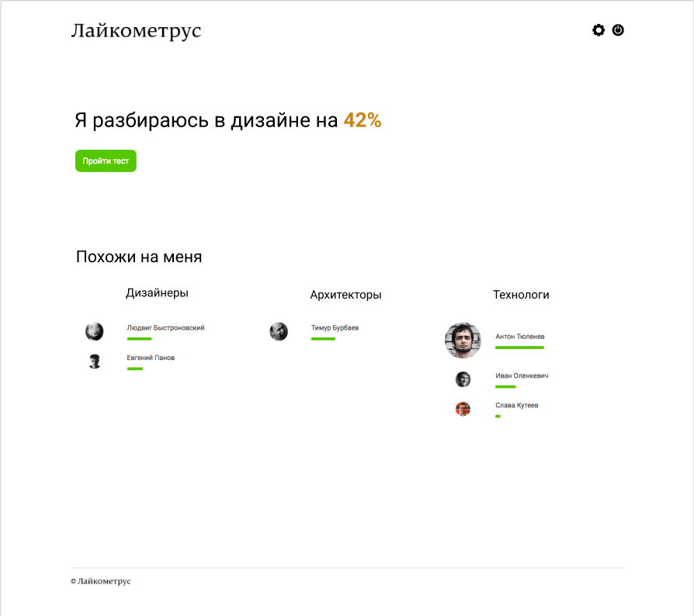Open Тимур Бурбаев's profile name
The image size is (694, 616).
335,328
